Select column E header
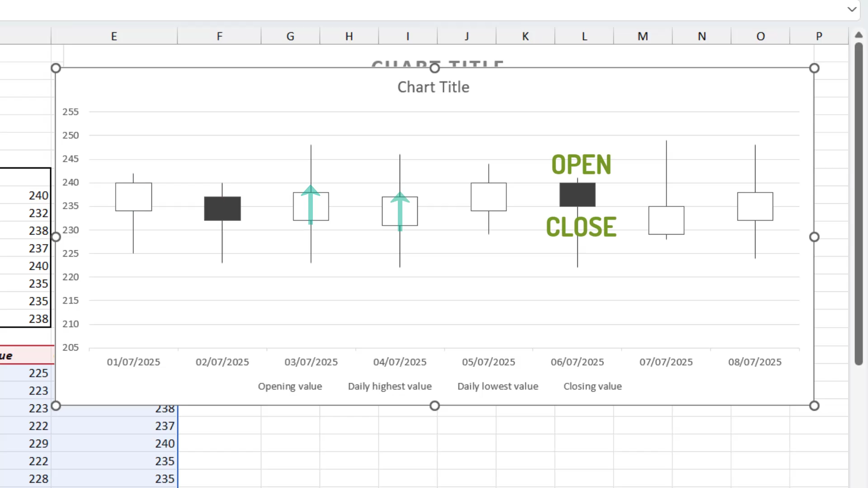Image resolution: width=868 pixels, height=488 pixels. pos(114,36)
